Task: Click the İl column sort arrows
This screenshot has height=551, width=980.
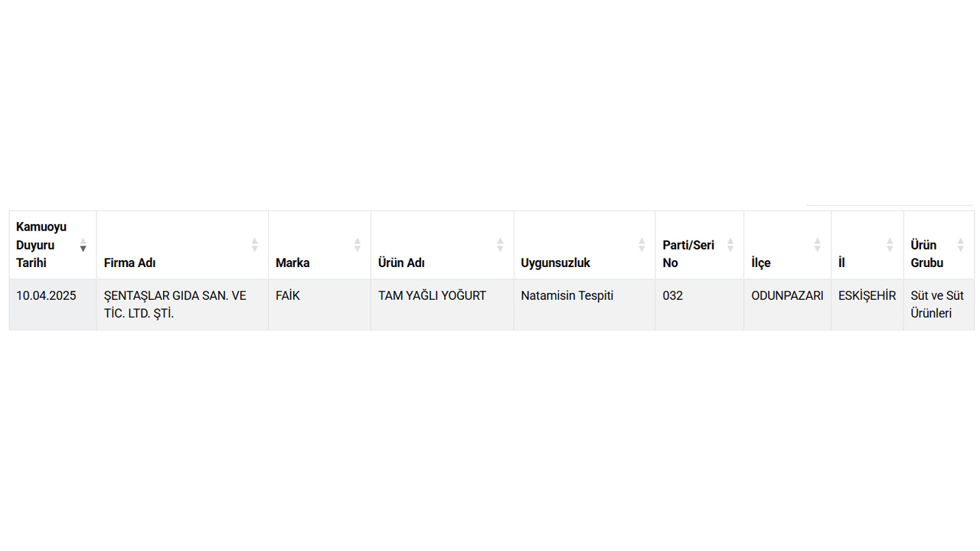Action: [x=890, y=245]
